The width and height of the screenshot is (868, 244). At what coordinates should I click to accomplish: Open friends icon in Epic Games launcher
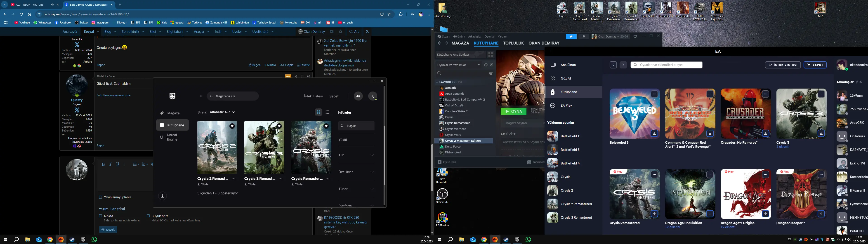358,96
